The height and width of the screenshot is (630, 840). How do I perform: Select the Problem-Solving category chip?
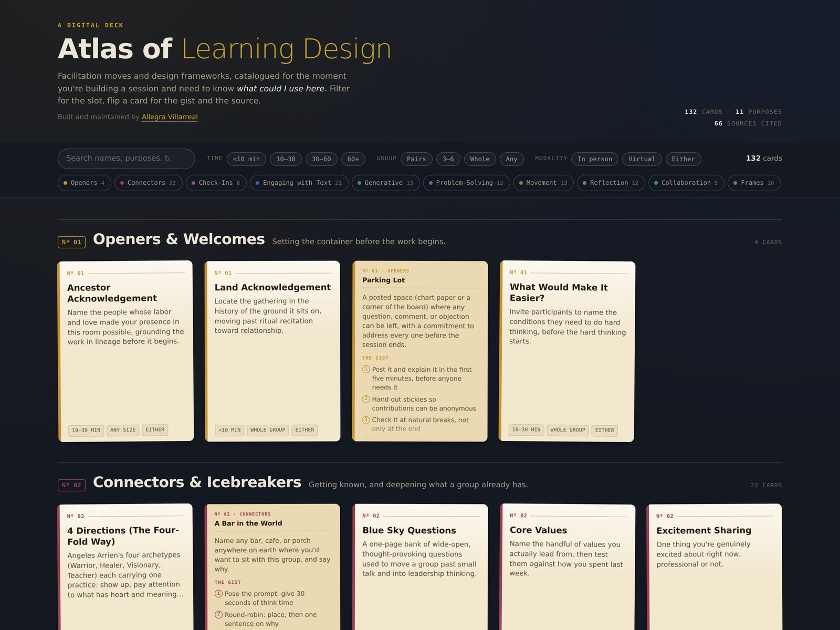click(x=466, y=183)
